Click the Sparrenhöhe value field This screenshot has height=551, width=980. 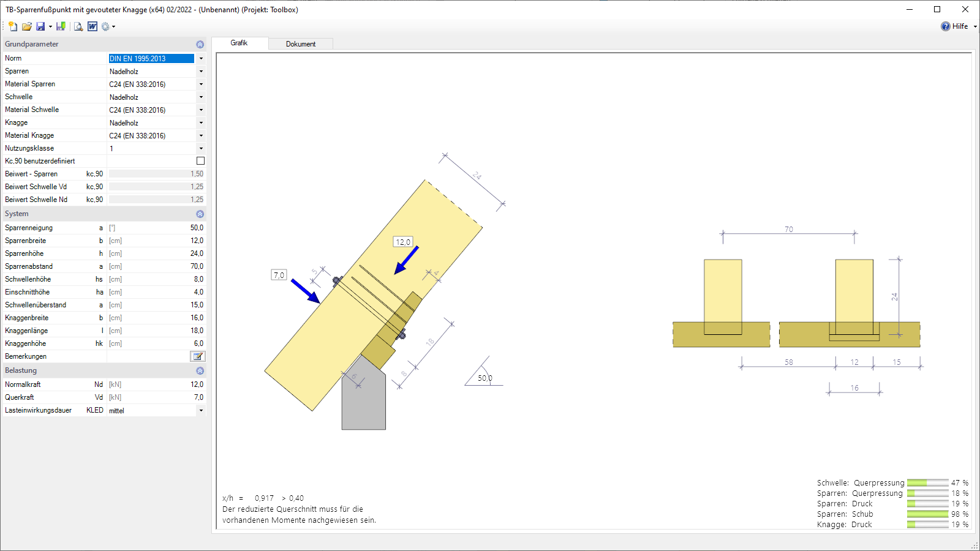pos(156,253)
